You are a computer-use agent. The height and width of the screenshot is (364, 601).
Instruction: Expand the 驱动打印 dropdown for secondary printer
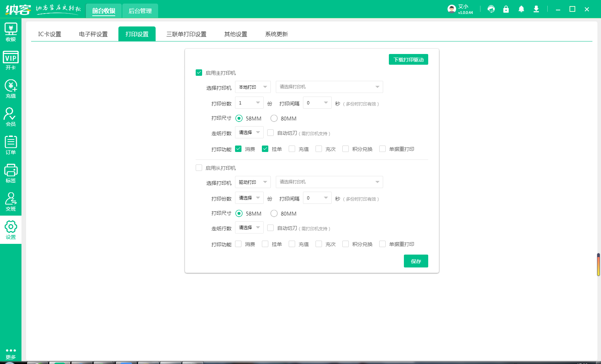click(x=253, y=182)
